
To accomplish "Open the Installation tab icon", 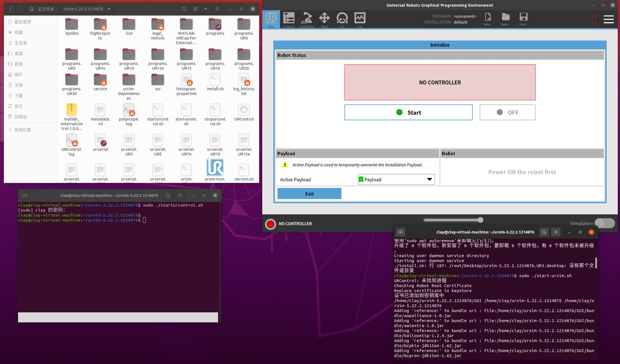I will click(306, 18).
